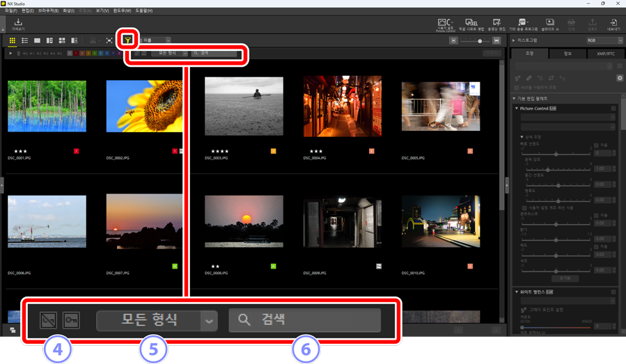Toggle the White Balance (화이트 밸런스) checkbox
The image size is (626, 364).
click(x=613, y=292)
